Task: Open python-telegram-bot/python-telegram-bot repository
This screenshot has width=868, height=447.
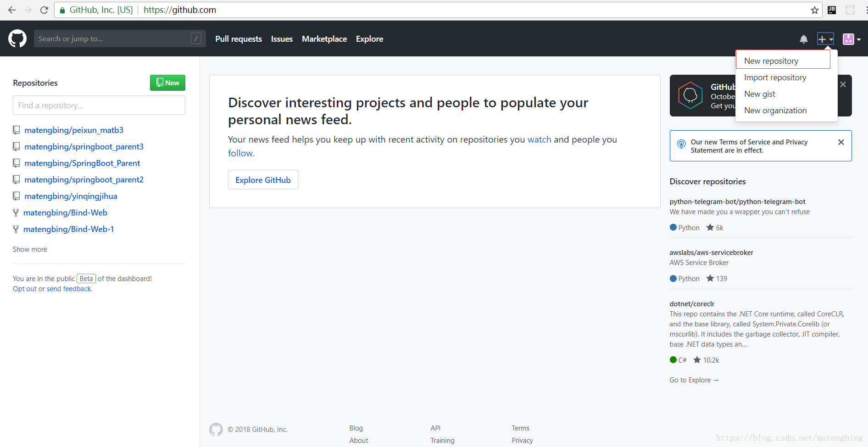Action: (737, 202)
